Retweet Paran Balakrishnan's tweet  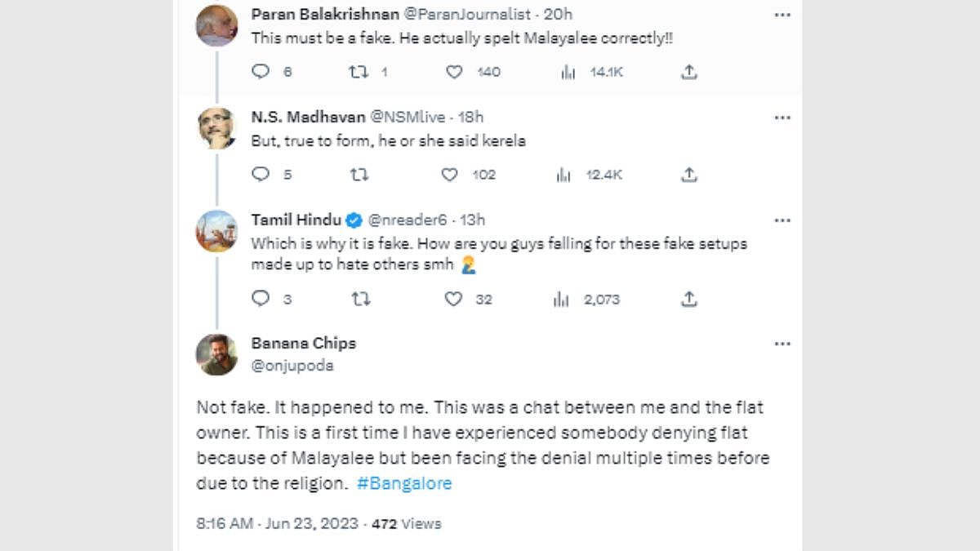tap(359, 72)
